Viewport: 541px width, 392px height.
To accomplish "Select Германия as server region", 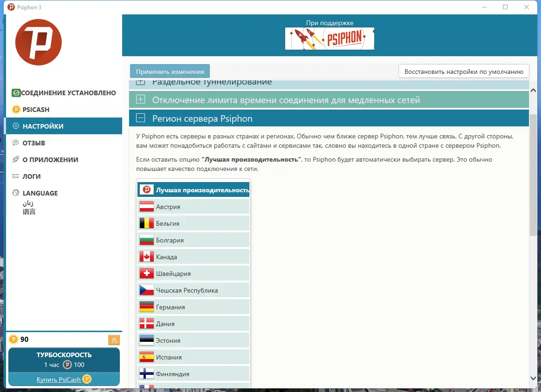I will pyautogui.click(x=194, y=307).
